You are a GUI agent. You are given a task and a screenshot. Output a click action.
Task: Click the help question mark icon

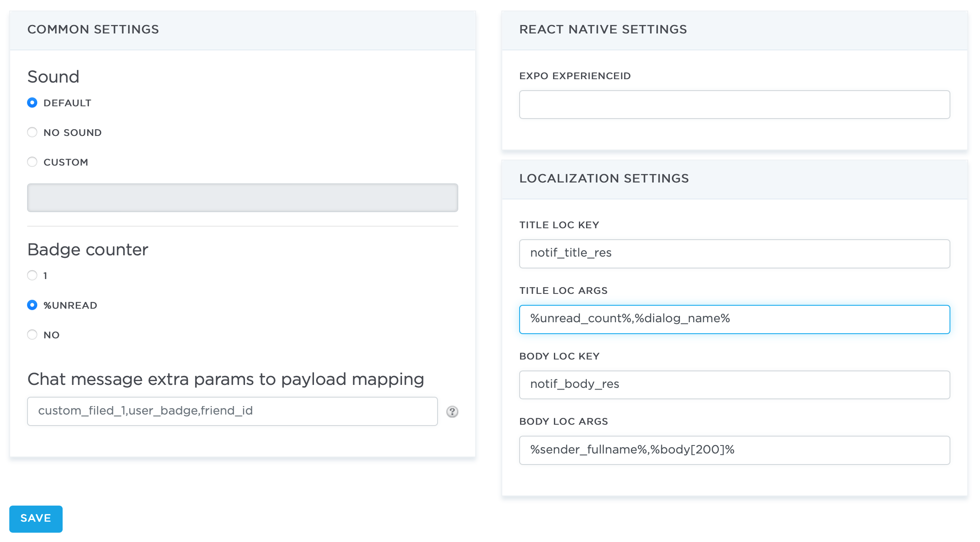452,412
